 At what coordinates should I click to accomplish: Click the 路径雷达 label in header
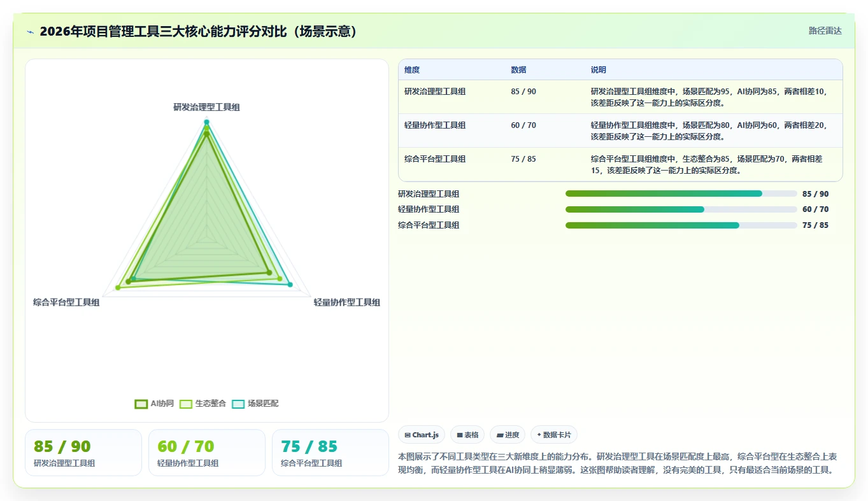pos(825,31)
